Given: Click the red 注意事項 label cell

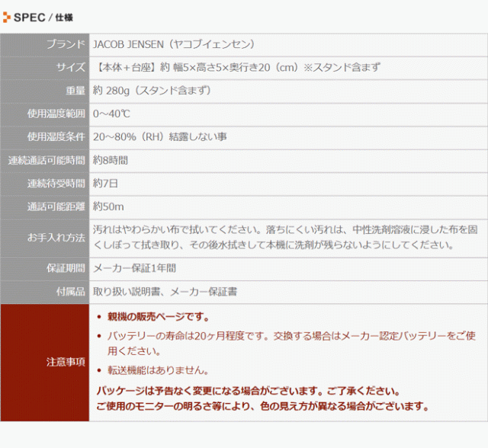Looking at the screenshot, I should [x=44, y=362].
